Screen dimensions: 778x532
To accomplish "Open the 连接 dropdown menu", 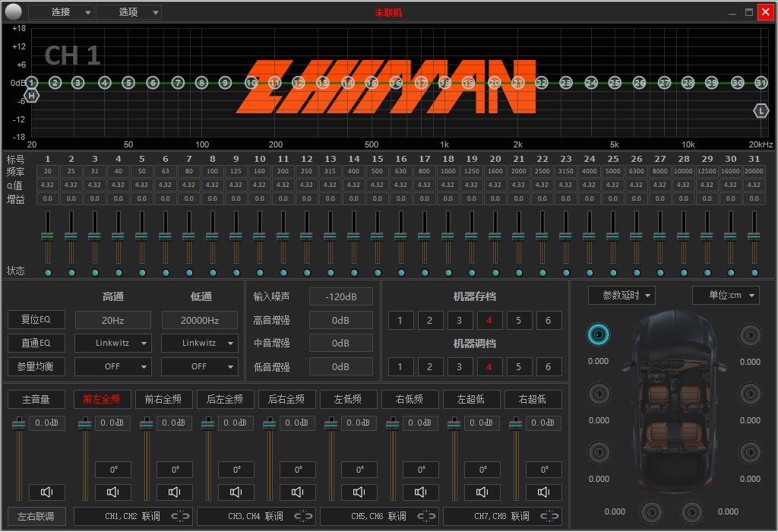I will [x=61, y=12].
